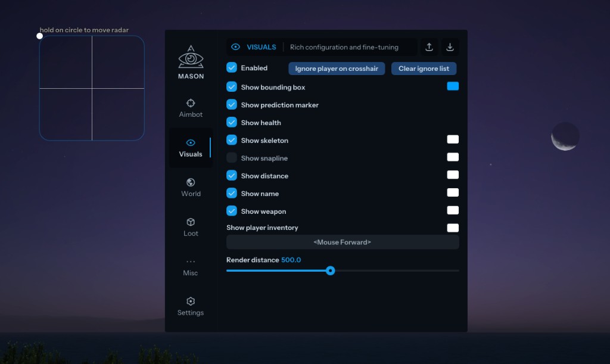
Task: Select the Misc three-dots icon
Action: 191,262
